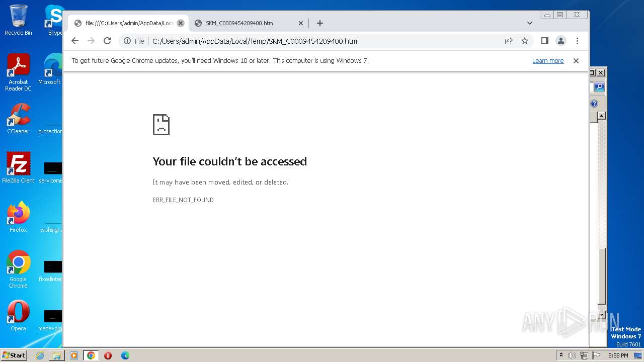Image resolution: width=644 pixels, height=362 pixels.
Task: Open File Explorer from taskbar
Action: click(x=57, y=355)
